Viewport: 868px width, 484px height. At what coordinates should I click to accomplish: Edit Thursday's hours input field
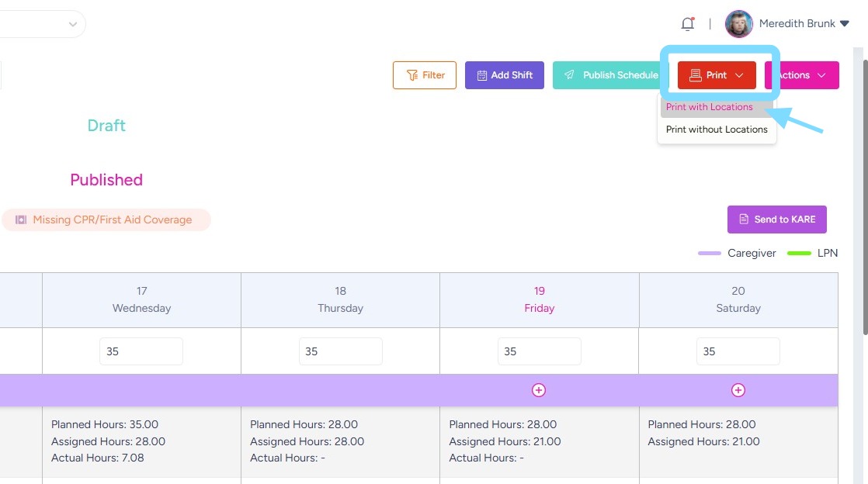tap(340, 351)
